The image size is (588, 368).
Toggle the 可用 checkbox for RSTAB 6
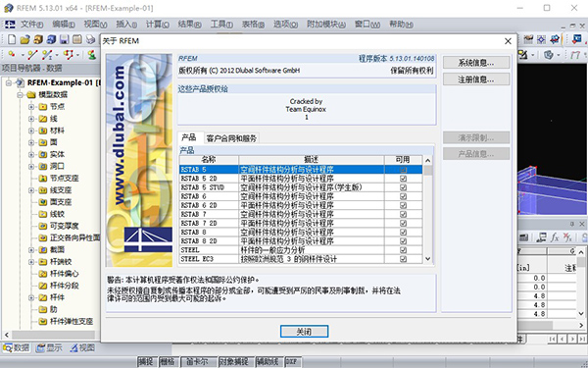pyautogui.click(x=403, y=196)
